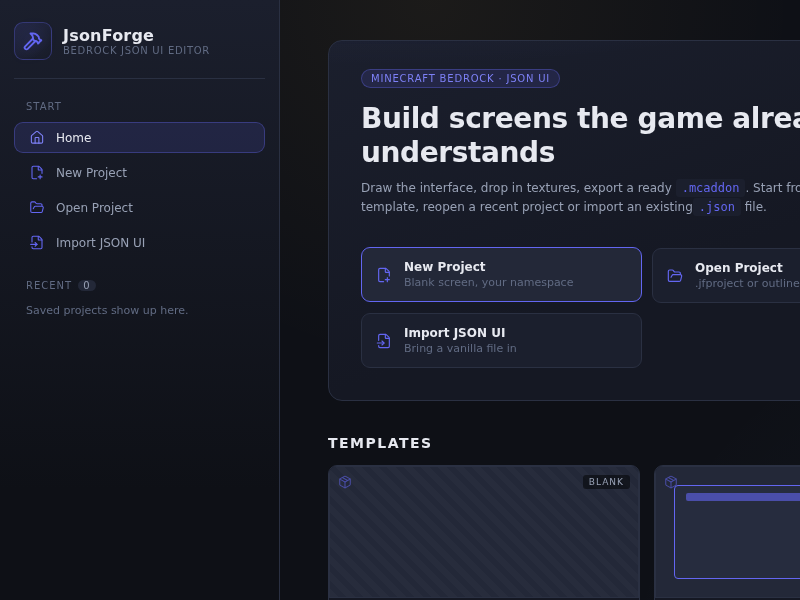This screenshot has height=600, width=800.
Task: Click the TEMPLATES section heading
Action: [x=380, y=443]
